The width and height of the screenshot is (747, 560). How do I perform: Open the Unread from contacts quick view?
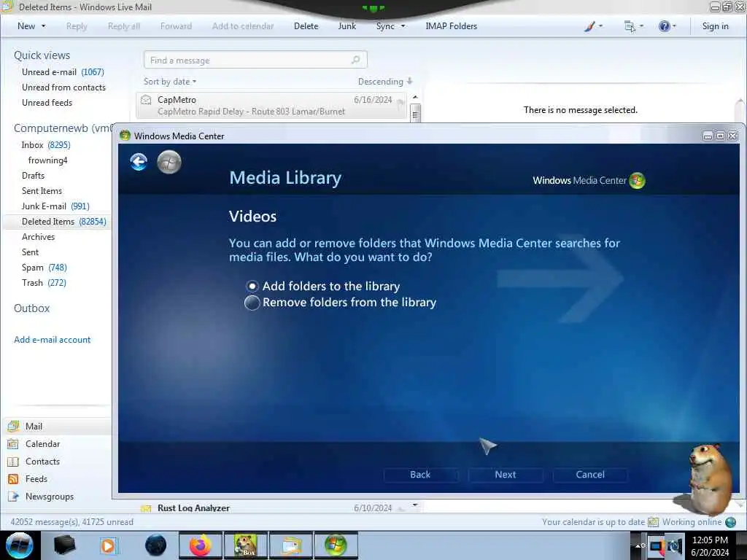click(x=63, y=87)
